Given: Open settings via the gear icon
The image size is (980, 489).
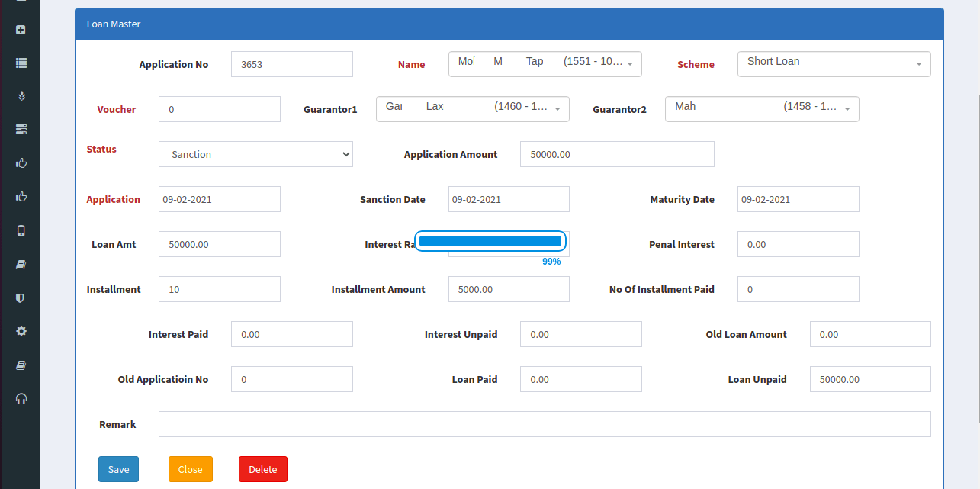Looking at the screenshot, I should [21, 331].
